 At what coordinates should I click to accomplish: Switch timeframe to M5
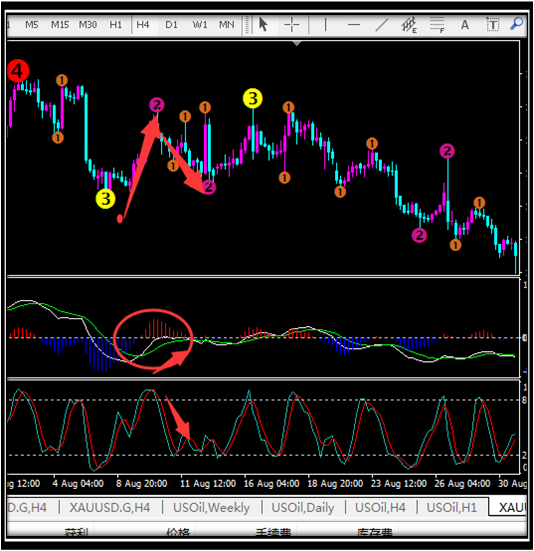point(32,25)
